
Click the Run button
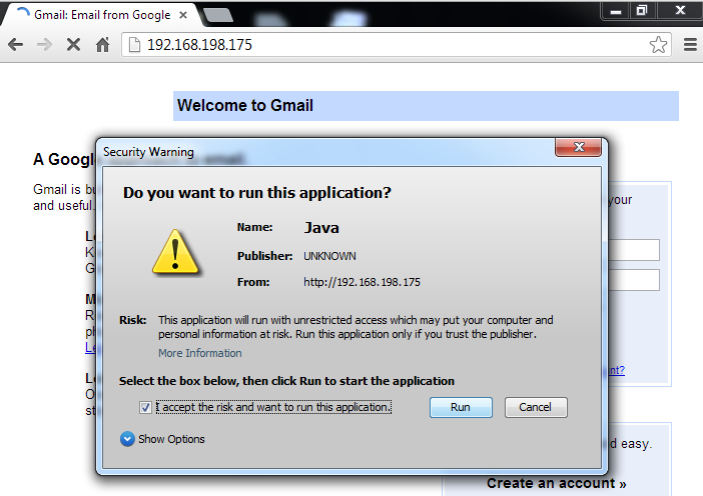(x=461, y=407)
